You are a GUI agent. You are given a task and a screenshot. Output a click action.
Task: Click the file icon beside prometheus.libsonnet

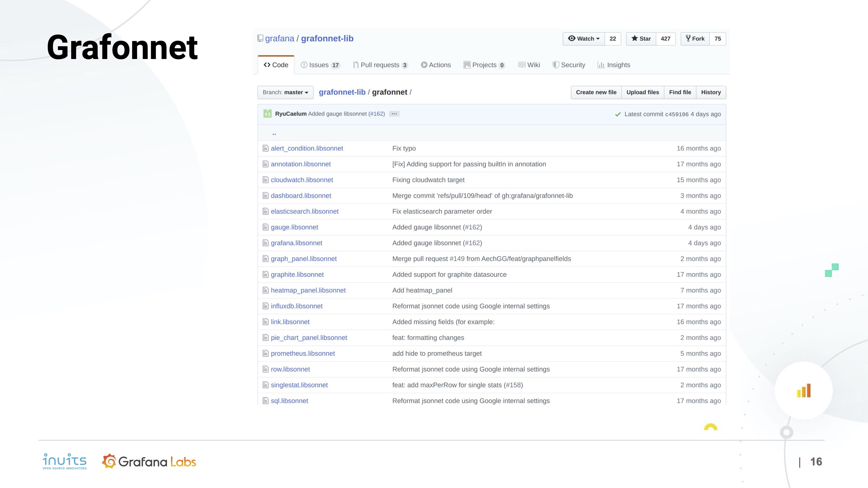[x=266, y=353]
